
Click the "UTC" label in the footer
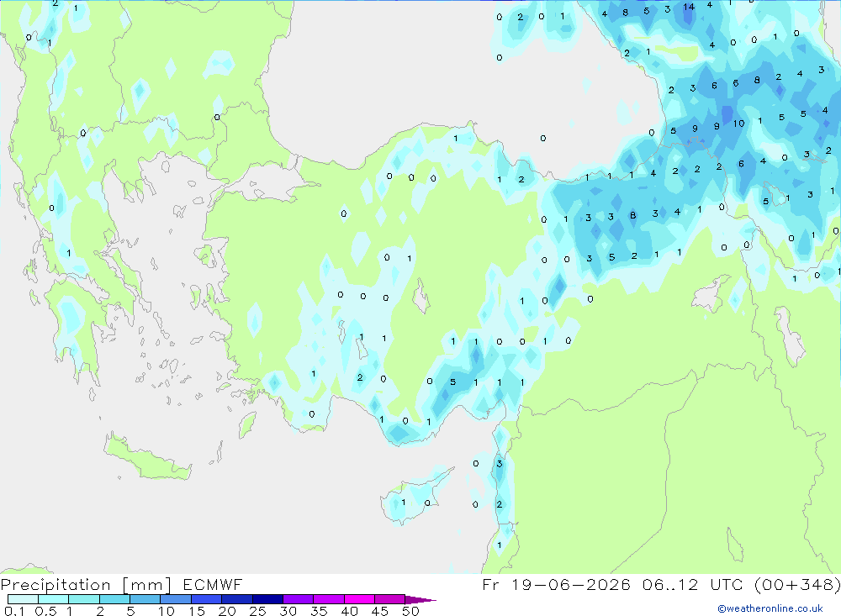pos(727,584)
